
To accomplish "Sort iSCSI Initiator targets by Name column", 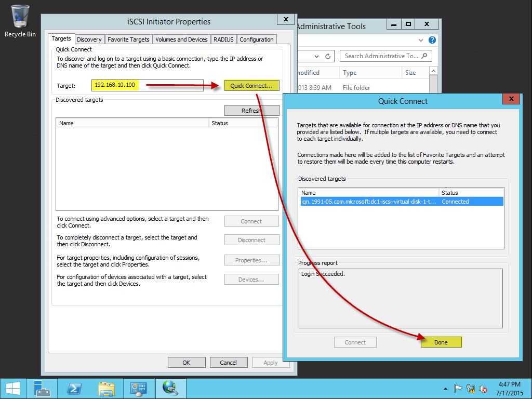I will [x=132, y=123].
